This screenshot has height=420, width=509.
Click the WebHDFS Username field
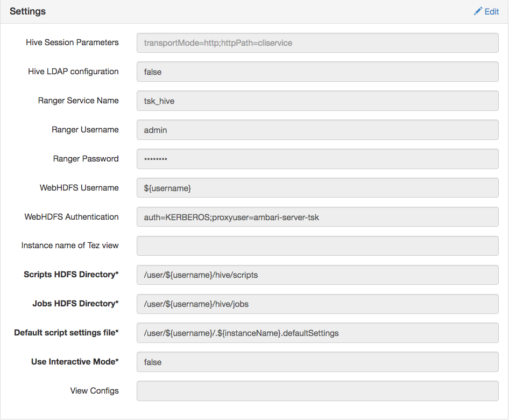pos(317,187)
